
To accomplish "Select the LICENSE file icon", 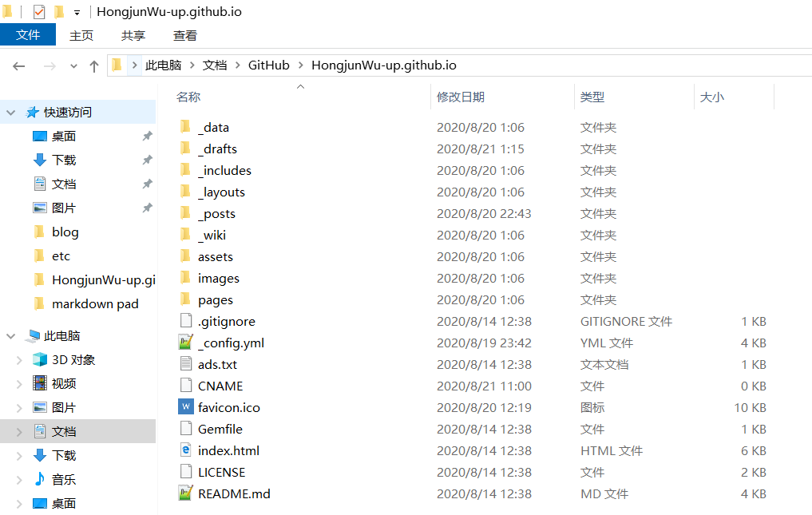I will tap(186, 472).
